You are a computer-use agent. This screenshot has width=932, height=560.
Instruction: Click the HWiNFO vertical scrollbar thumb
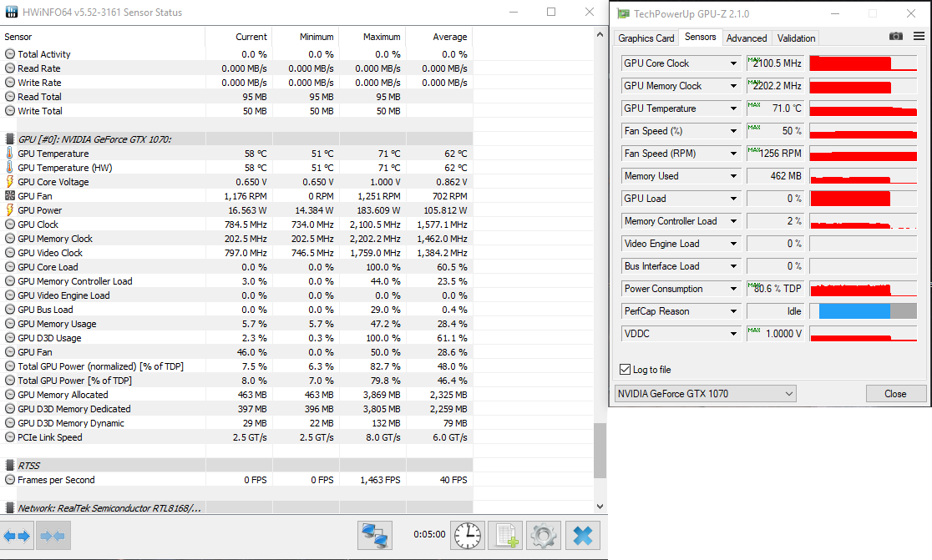pyautogui.click(x=600, y=450)
